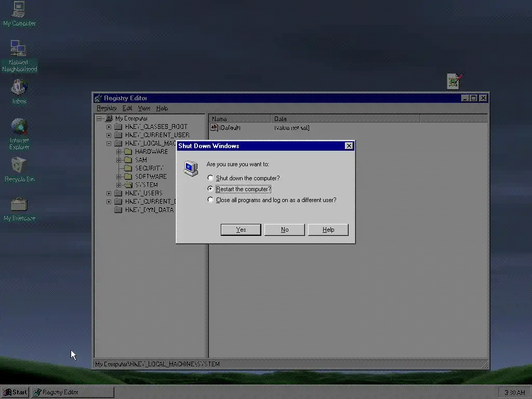532x399 pixels.
Task: Click the HKEY_CURRENT_USER folder icon
Action: pyautogui.click(x=118, y=135)
